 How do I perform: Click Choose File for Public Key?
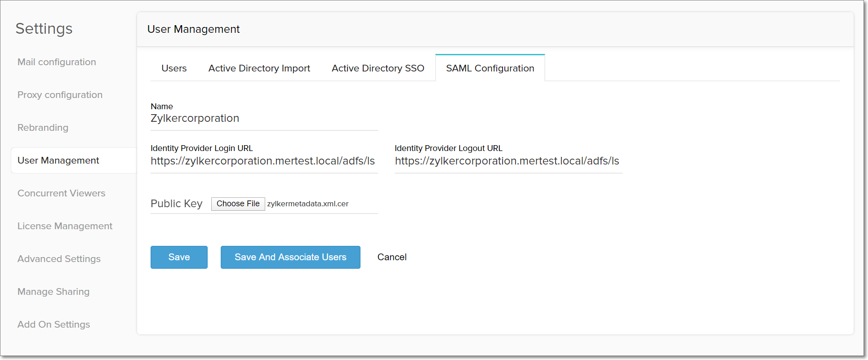238,204
